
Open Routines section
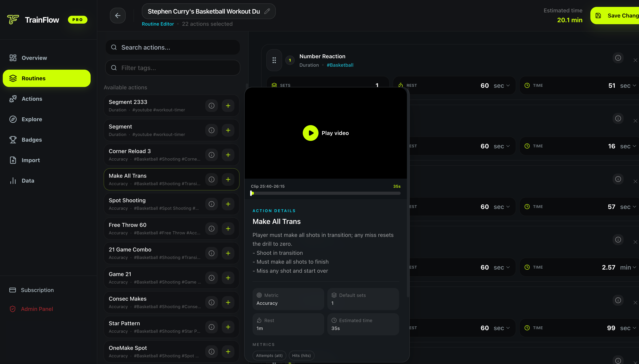pos(46,78)
